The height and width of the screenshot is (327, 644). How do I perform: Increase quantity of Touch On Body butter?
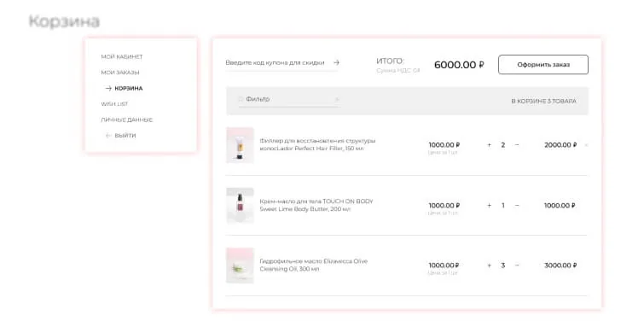tap(489, 205)
